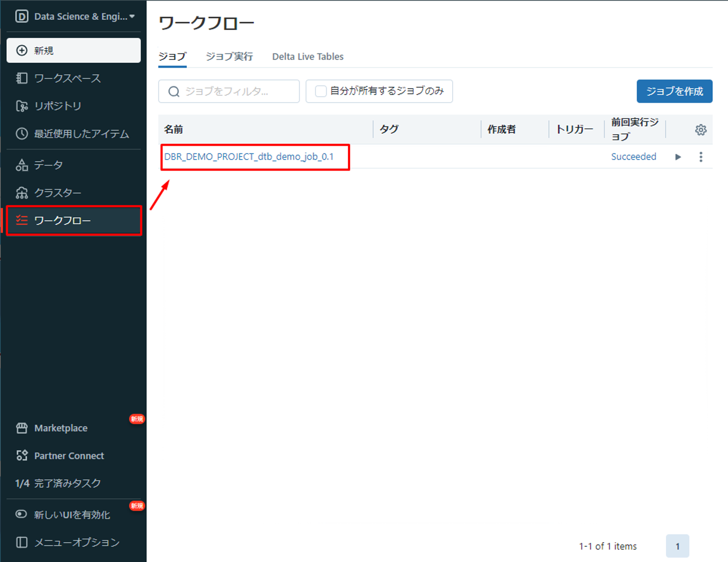Go to page 1 in pagination
Viewport: 728px width, 562px height.
[678, 546]
